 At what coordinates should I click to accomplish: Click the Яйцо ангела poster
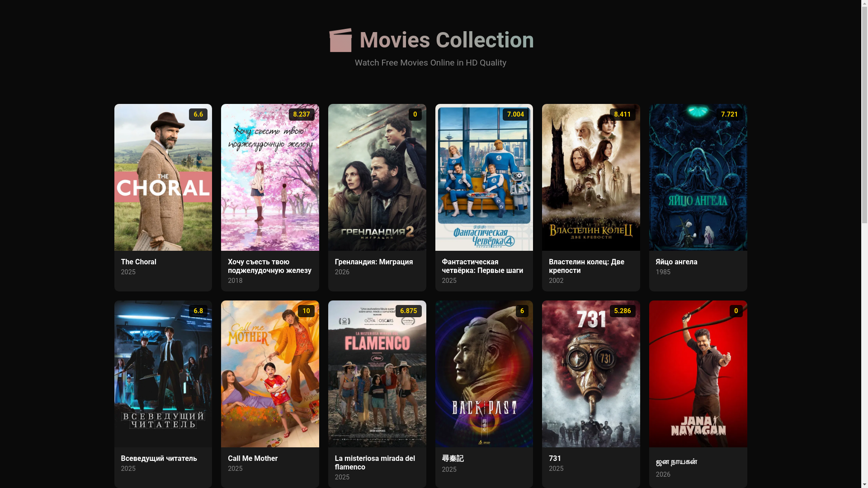tap(698, 177)
